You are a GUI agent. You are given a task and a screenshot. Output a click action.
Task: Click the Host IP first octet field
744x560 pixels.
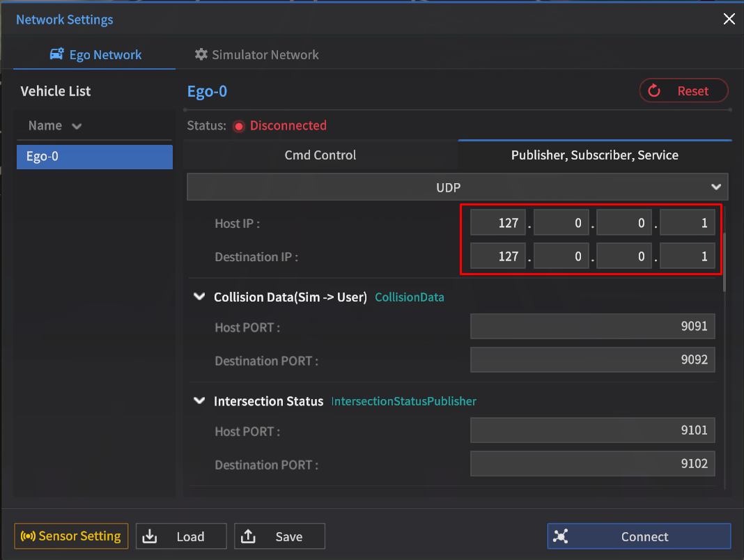tap(498, 223)
